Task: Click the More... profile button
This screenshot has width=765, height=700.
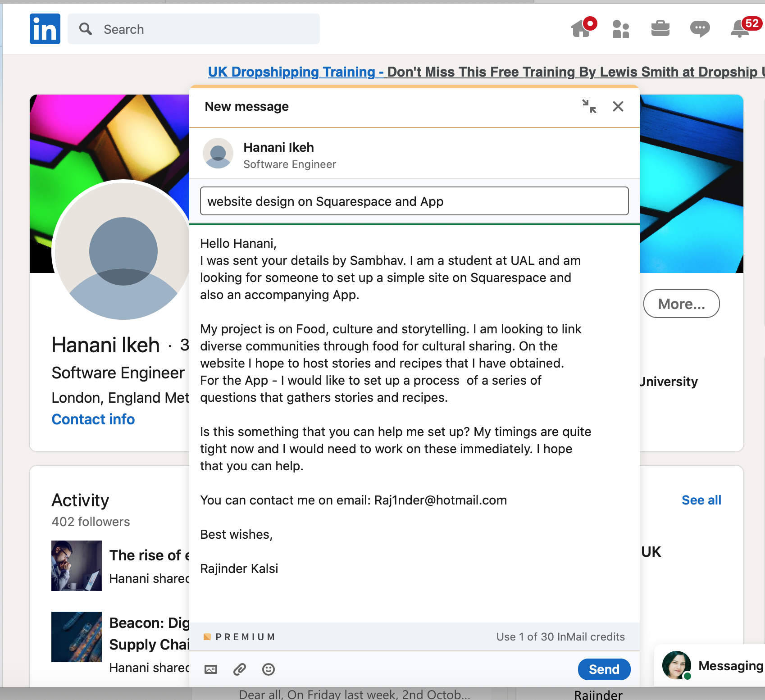Action: 681,304
